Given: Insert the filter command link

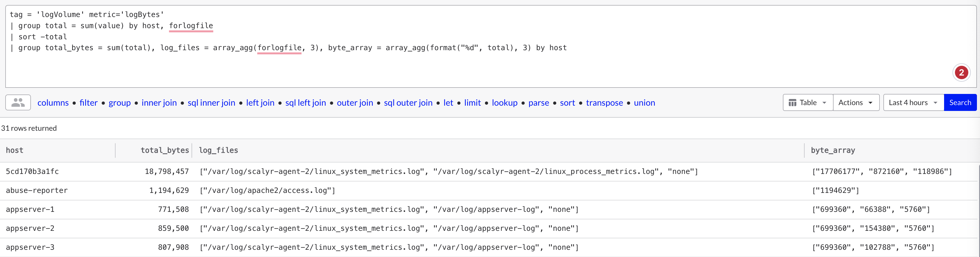Looking at the screenshot, I should [89, 103].
